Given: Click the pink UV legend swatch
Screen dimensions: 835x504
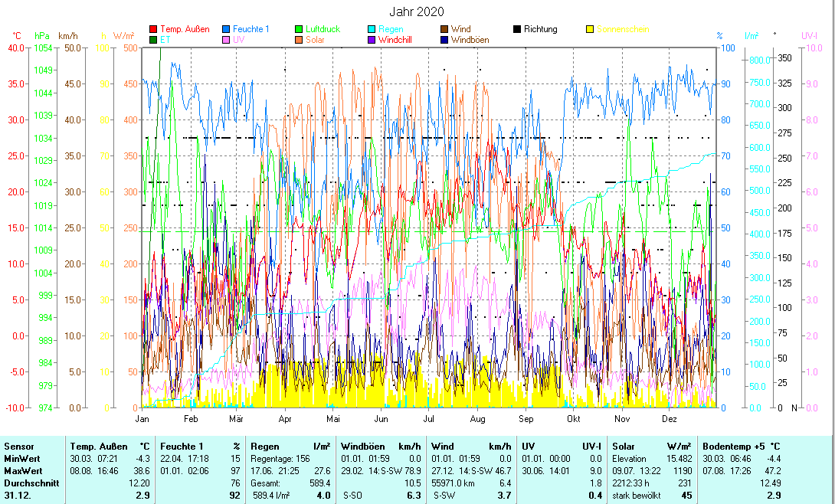Looking at the screenshot, I should (x=226, y=40).
